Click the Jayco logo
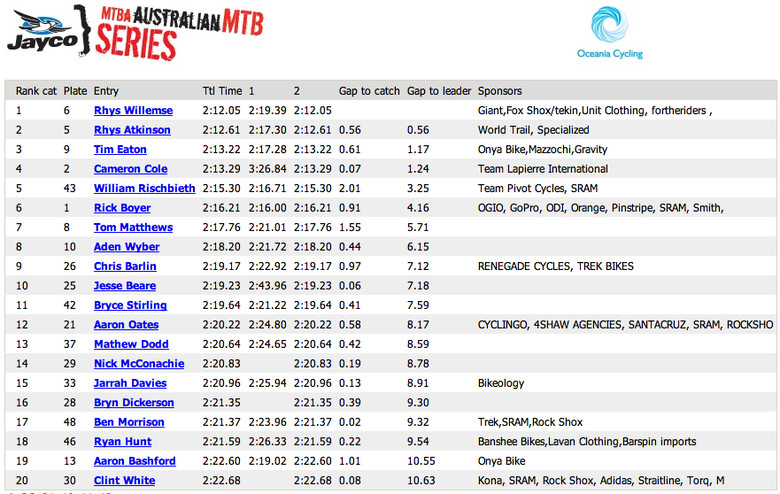780x494 pixels. coord(43,31)
